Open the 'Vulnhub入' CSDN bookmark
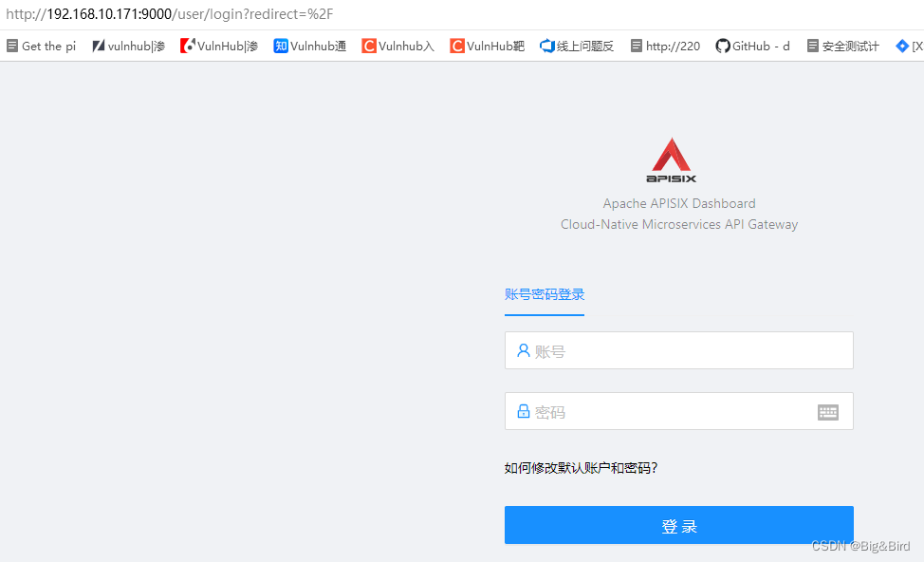Image resolution: width=924 pixels, height=562 pixels. point(397,46)
